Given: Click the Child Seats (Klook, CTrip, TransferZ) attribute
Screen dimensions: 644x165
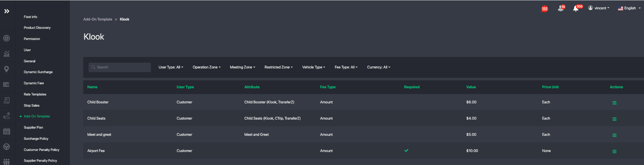Looking at the screenshot, I should 272,118.
